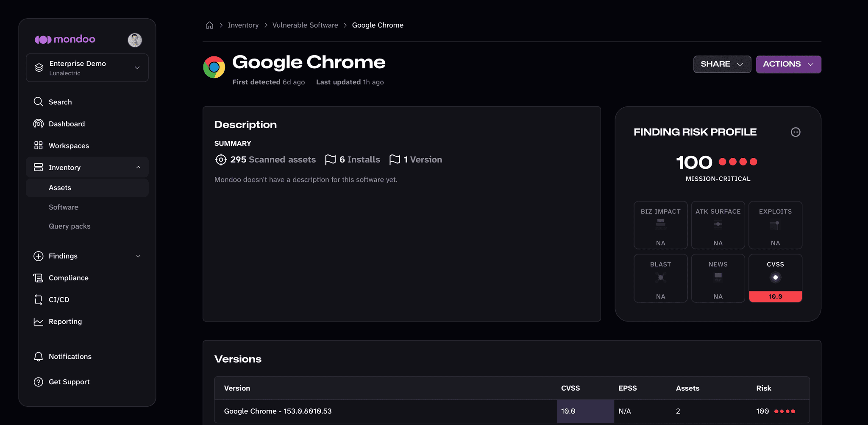868x425 pixels.
Task: Click the Google Chrome logo
Action: pos(214,67)
